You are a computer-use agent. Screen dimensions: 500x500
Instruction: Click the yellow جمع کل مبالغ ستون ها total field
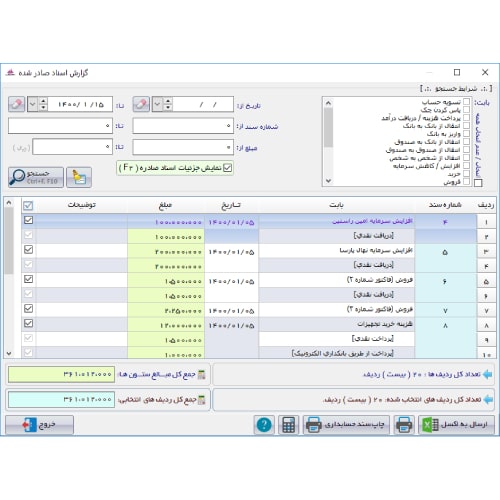click(61, 374)
